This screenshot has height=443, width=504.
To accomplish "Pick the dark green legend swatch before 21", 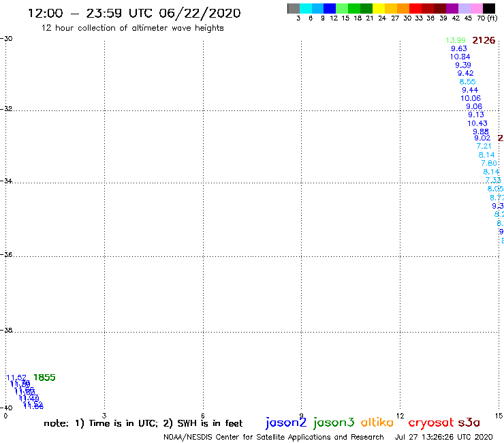I will 366,8.
